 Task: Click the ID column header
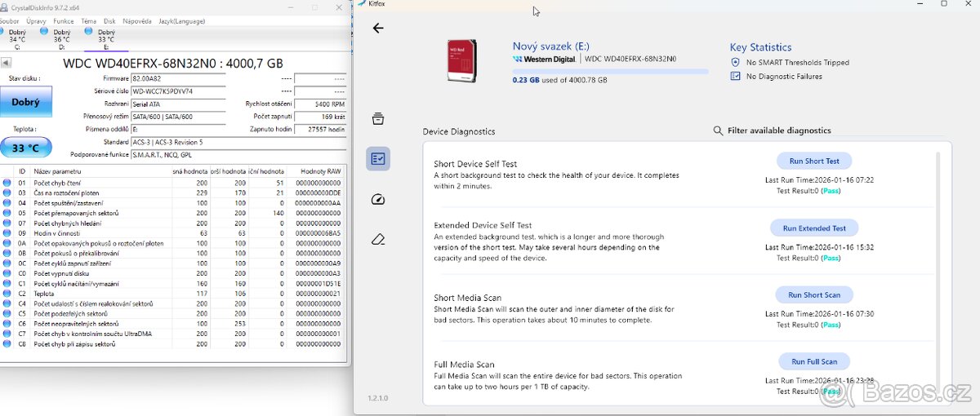(x=22, y=171)
